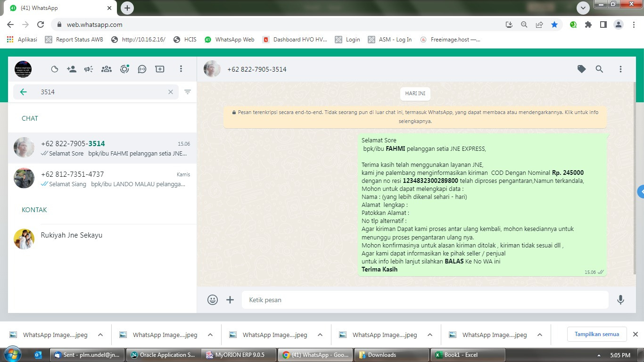
Task: Open the conversation three-dot menu
Action: click(x=620, y=69)
